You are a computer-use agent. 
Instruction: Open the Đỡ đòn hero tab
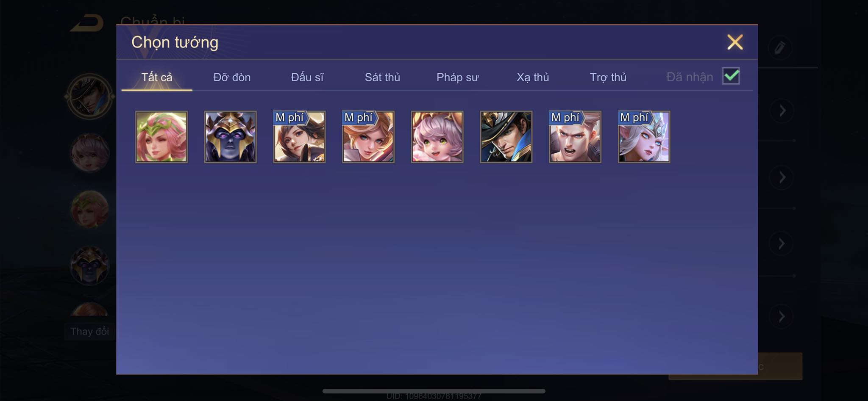click(x=232, y=77)
